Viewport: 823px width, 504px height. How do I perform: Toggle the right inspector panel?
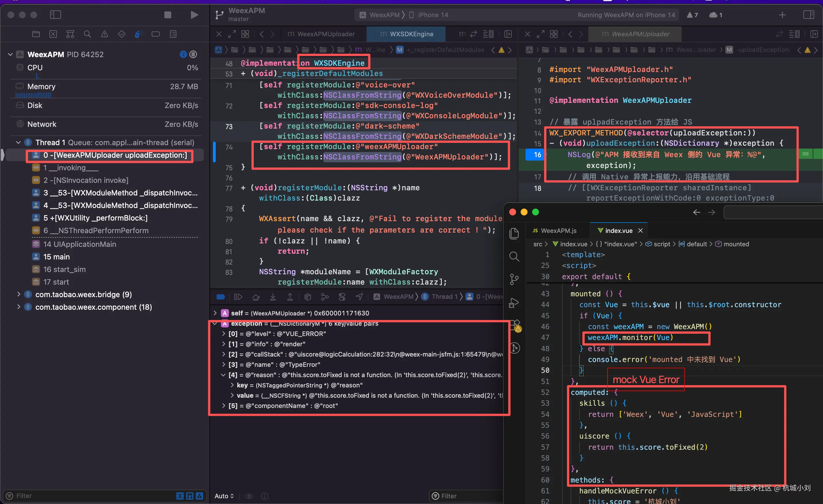(x=809, y=15)
